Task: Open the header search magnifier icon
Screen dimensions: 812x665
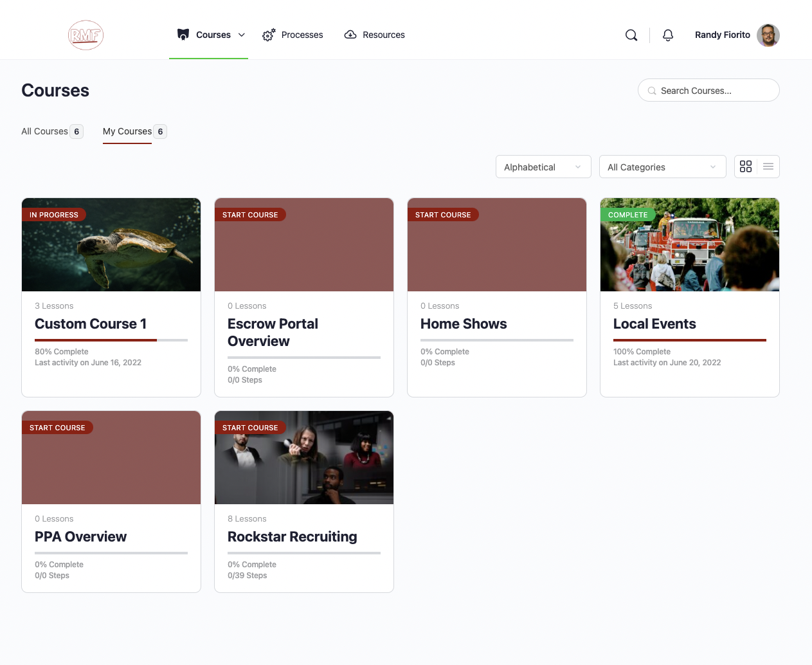Action: pos(631,35)
